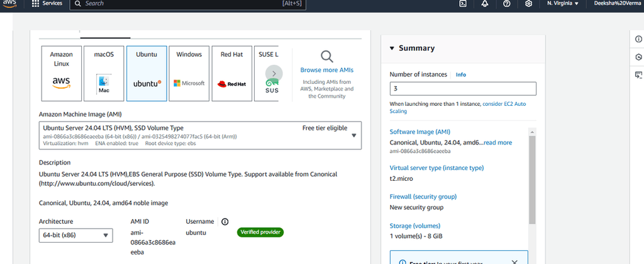
Task: Show more quick start AMIs with arrow
Action: click(274, 74)
